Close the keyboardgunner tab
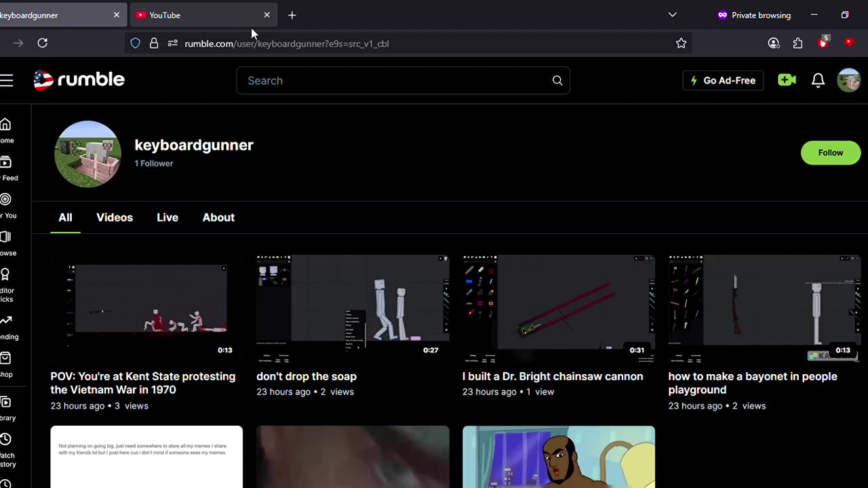 point(116,15)
